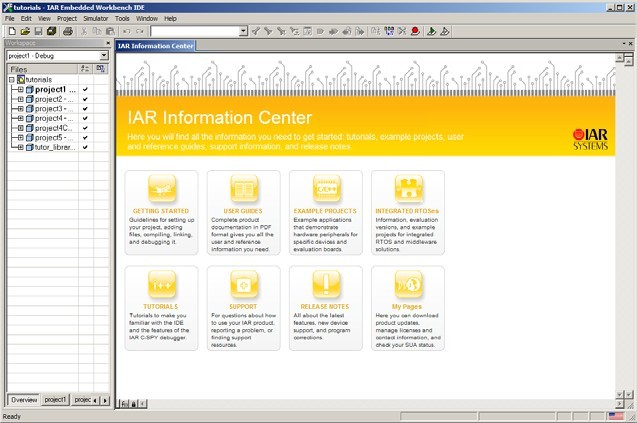Click the Find Next toolbar icon
The width and height of the screenshot is (637, 423).
(x=268, y=31)
